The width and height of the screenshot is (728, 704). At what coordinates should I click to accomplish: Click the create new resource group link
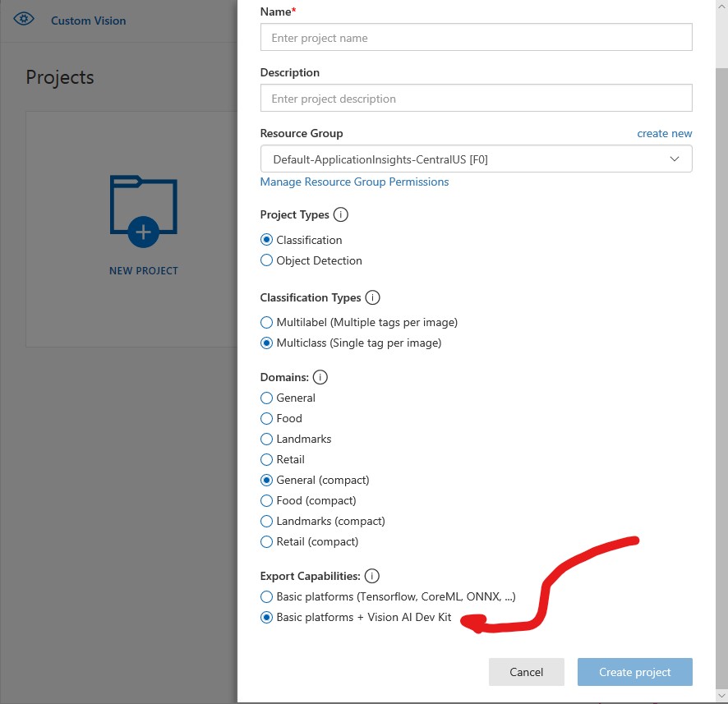pos(664,133)
